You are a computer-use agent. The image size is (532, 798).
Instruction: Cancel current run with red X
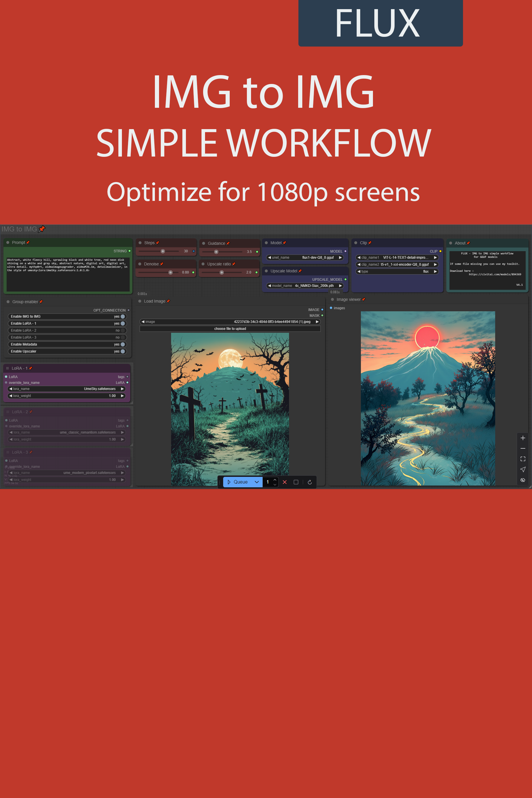click(285, 482)
